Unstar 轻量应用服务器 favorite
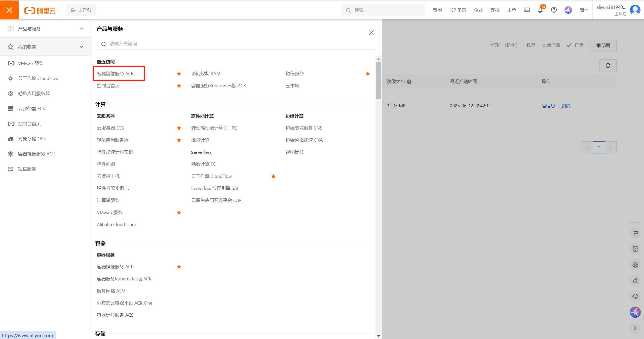Viewport: 644px width, 339px height. click(x=179, y=140)
